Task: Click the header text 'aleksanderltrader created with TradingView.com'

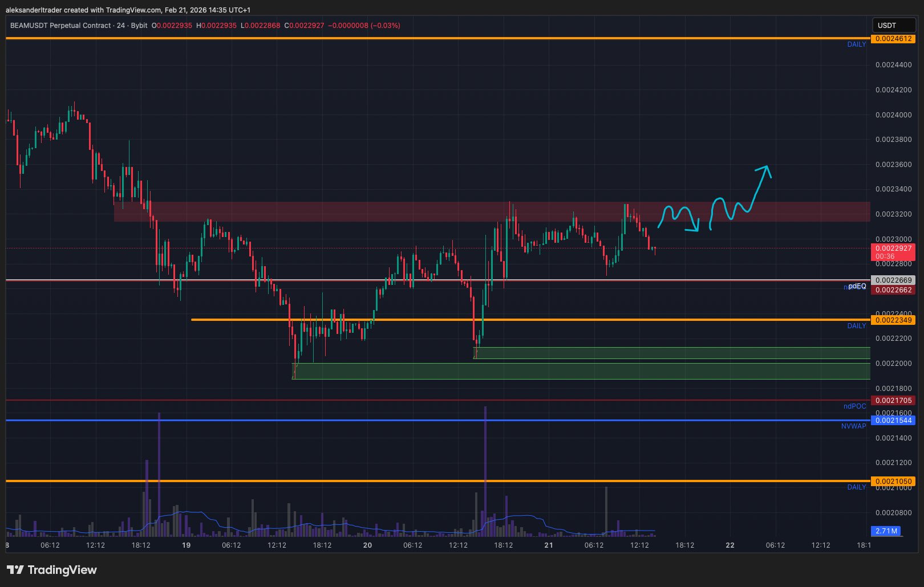Action: [83, 10]
